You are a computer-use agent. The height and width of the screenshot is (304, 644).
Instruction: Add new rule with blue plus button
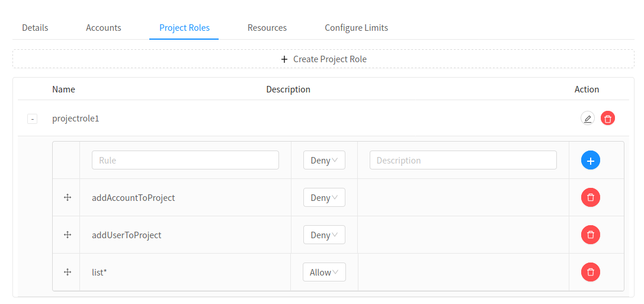(x=591, y=160)
